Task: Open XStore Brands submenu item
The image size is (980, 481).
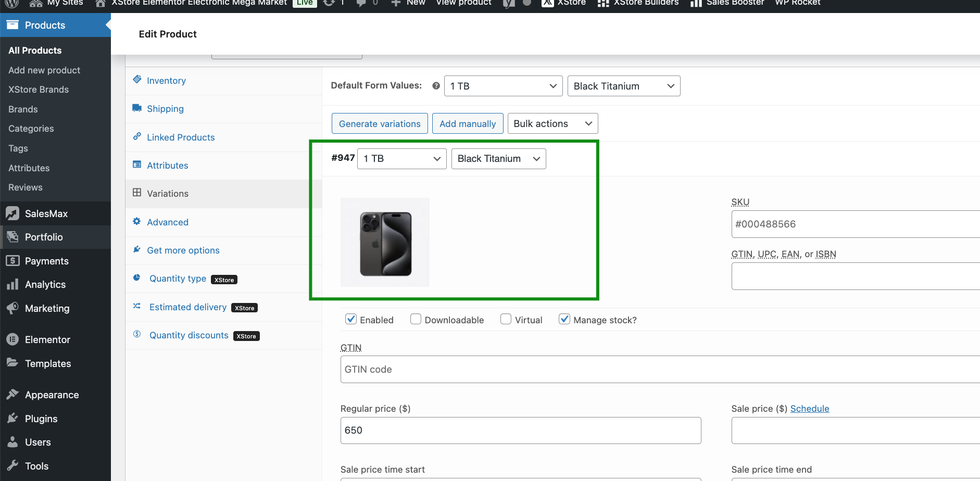Action: (39, 90)
